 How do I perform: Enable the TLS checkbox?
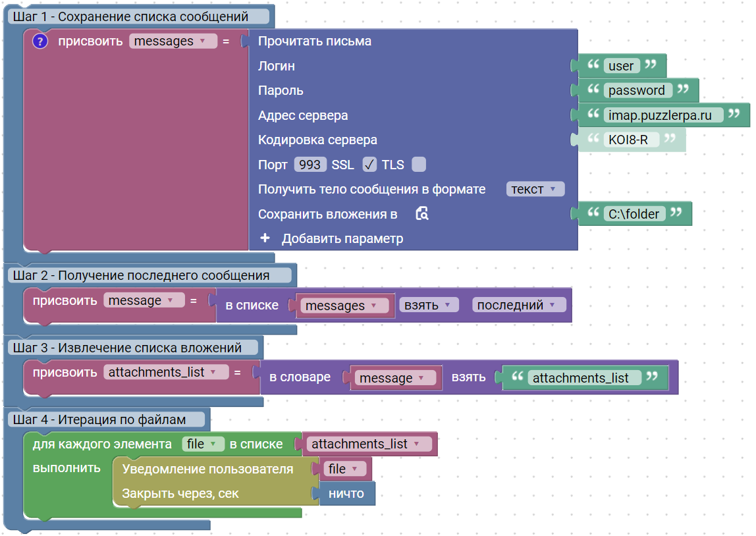pos(419,165)
